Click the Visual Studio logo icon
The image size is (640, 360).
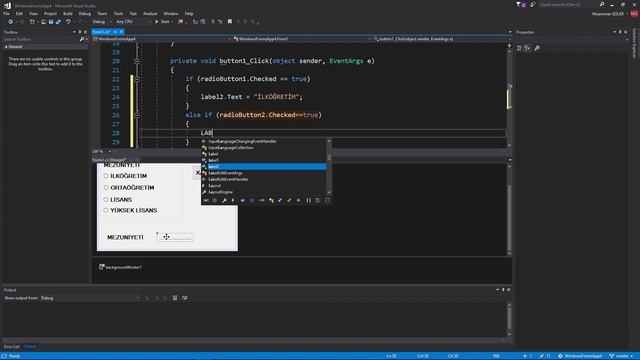[7, 5]
